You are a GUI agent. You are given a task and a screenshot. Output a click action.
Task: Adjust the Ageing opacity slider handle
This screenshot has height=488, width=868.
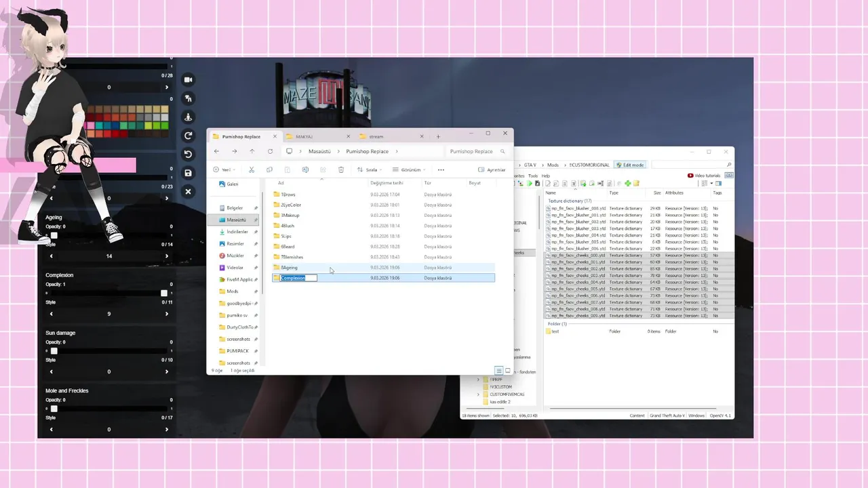pos(54,236)
